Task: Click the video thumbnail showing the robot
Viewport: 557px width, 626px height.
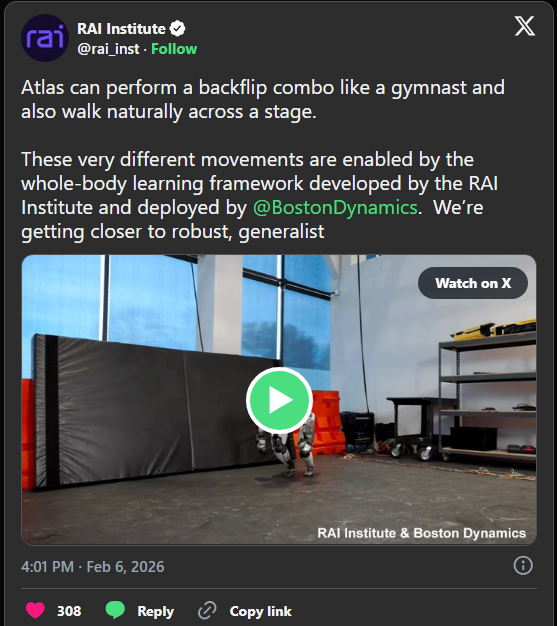Action: [279, 400]
